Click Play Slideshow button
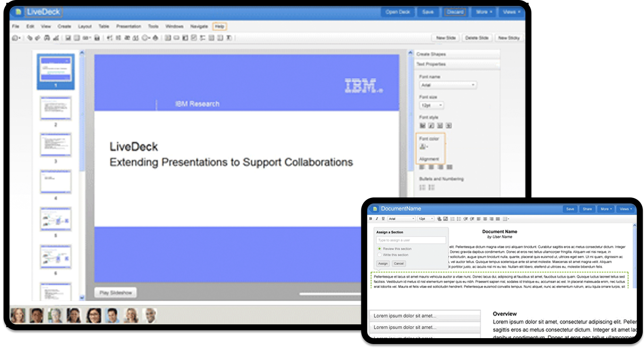The image size is (644, 348). click(116, 293)
